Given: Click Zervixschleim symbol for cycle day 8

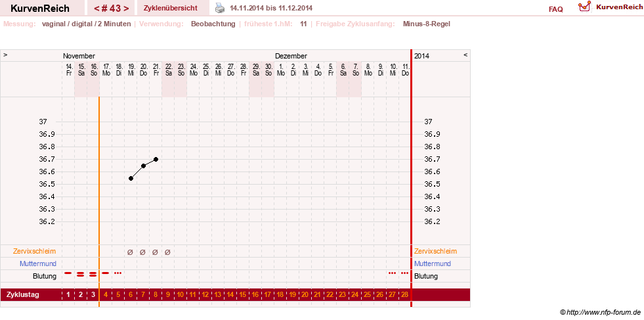Looking at the screenshot, I should click(x=155, y=252).
